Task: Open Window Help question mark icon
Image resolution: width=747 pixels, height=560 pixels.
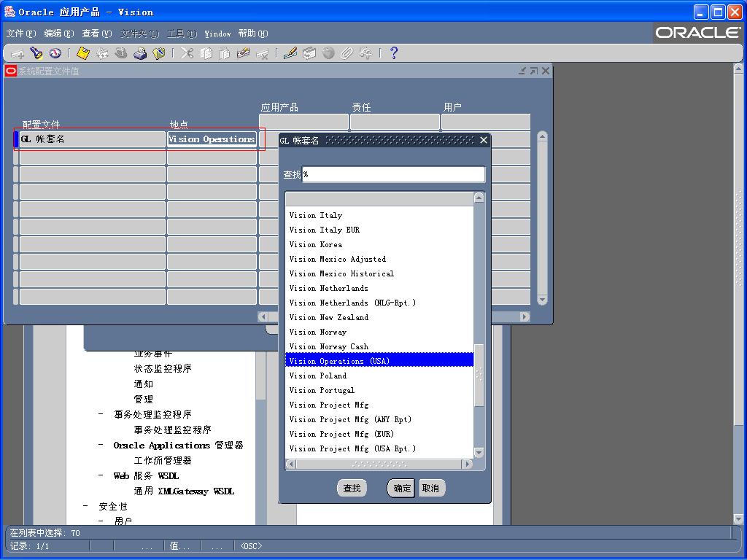Action: pyautogui.click(x=393, y=53)
